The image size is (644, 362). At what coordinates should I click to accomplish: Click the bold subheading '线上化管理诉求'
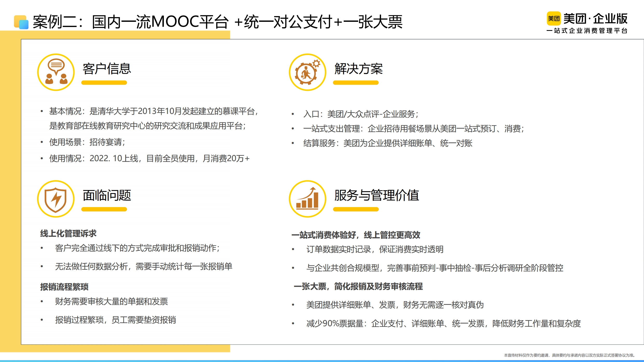click(x=68, y=234)
